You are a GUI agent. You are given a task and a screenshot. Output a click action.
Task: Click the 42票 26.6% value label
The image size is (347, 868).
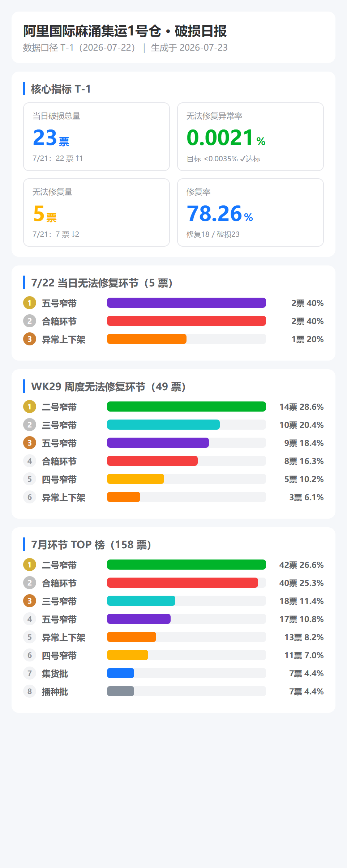pyautogui.click(x=301, y=565)
